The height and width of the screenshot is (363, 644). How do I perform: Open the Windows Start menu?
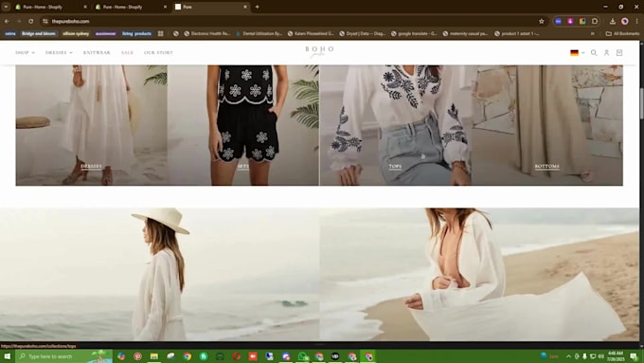(7, 356)
